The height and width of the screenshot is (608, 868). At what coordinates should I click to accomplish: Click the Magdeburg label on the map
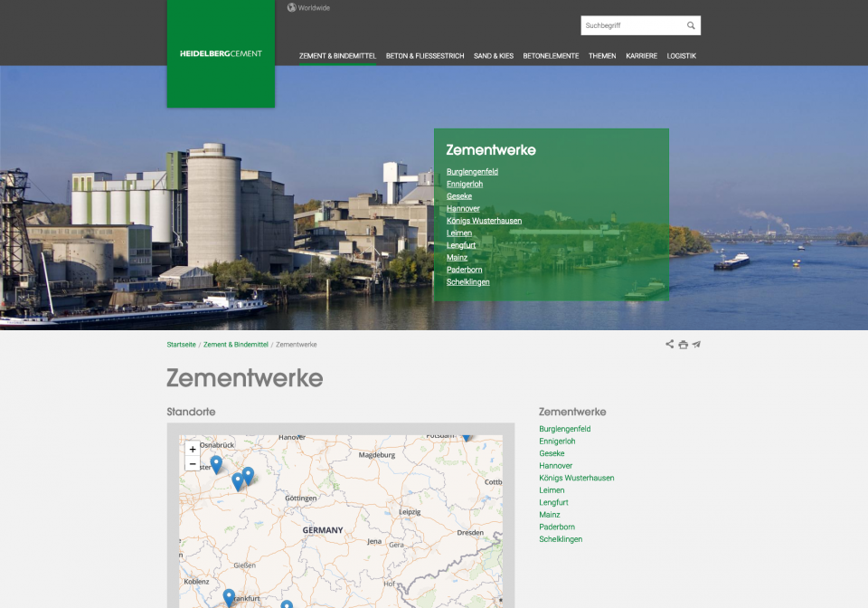point(377,454)
